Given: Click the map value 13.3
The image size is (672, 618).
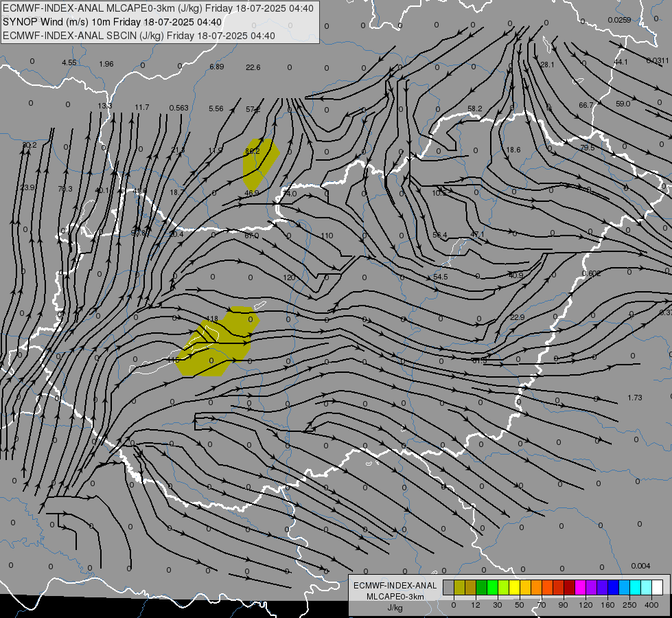Looking at the screenshot, I should pos(105,106).
